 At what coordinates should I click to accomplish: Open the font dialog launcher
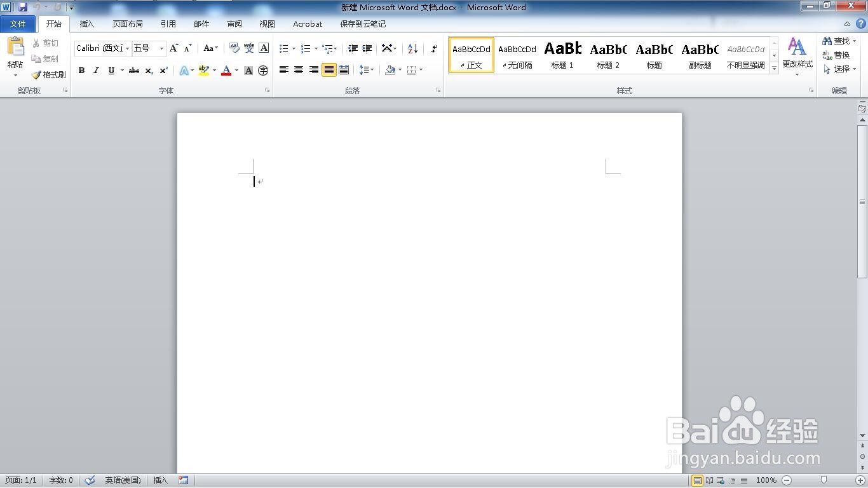click(267, 91)
